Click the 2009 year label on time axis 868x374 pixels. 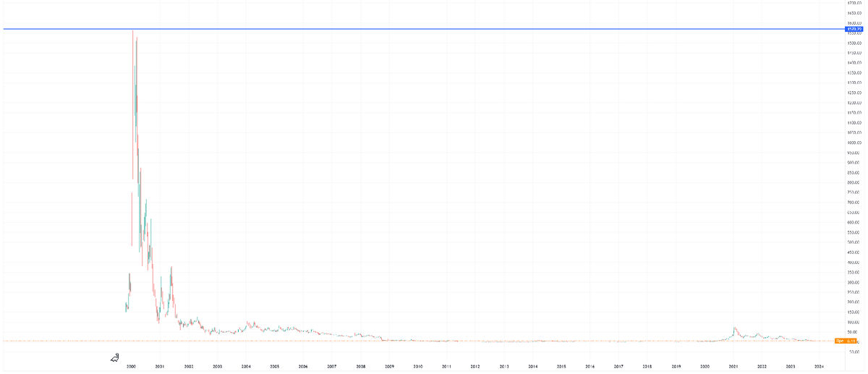point(389,367)
